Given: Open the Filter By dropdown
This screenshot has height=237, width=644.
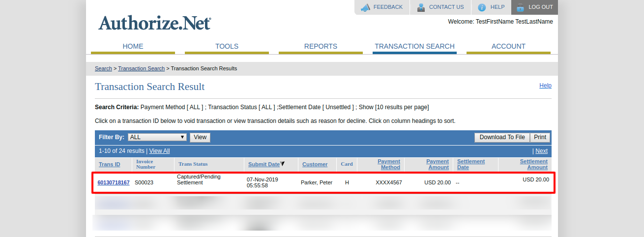Looking at the screenshot, I should pos(157,137).
